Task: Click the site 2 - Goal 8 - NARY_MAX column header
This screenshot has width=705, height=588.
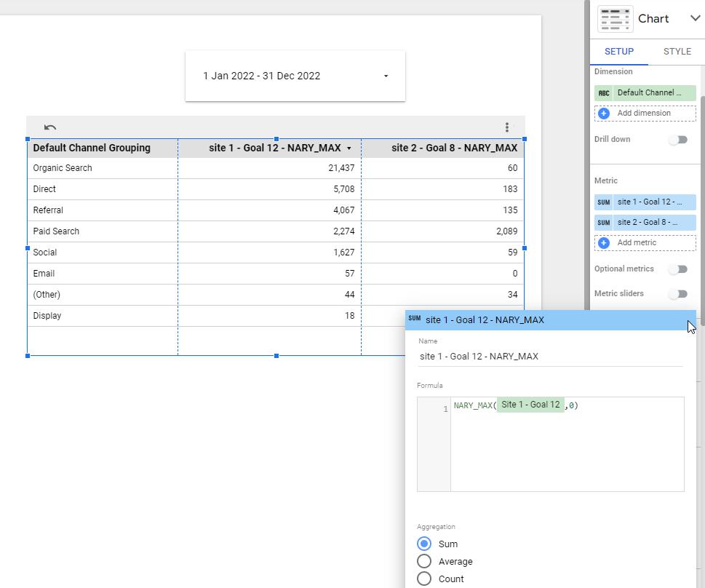Action: (454, 148)
